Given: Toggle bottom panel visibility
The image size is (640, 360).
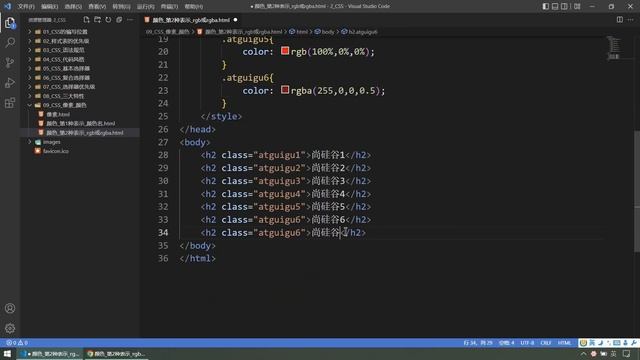Looking at the screenshot, I should point(555,6).
